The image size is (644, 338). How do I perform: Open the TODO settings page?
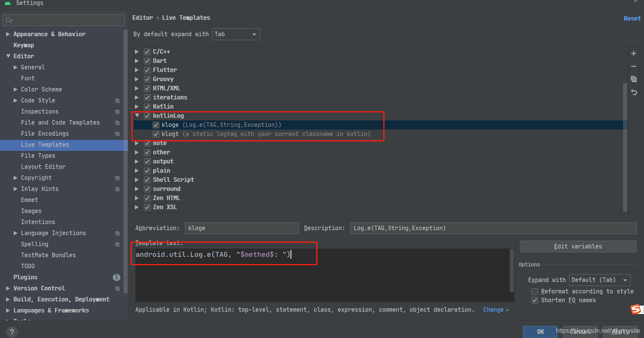28,266
